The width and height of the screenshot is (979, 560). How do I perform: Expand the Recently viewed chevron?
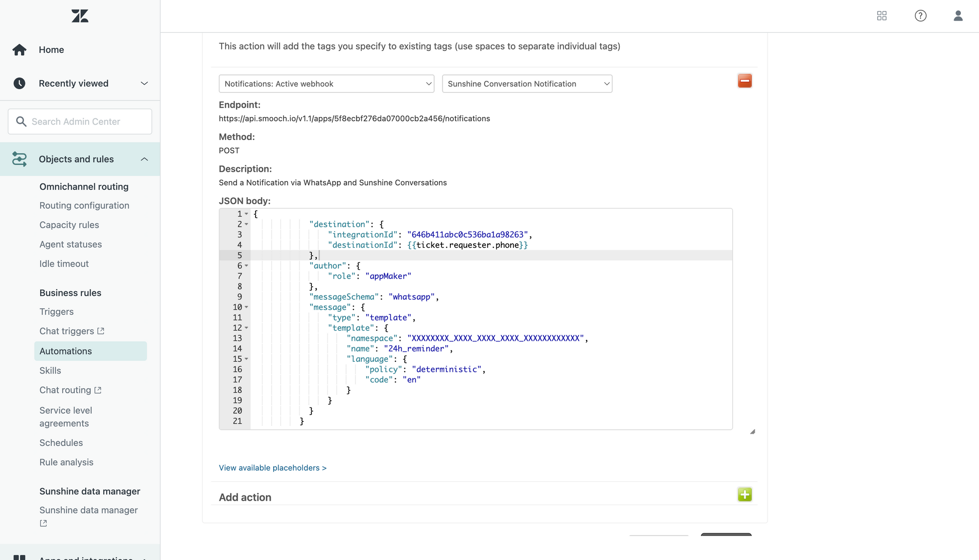(x=144, y=83)
